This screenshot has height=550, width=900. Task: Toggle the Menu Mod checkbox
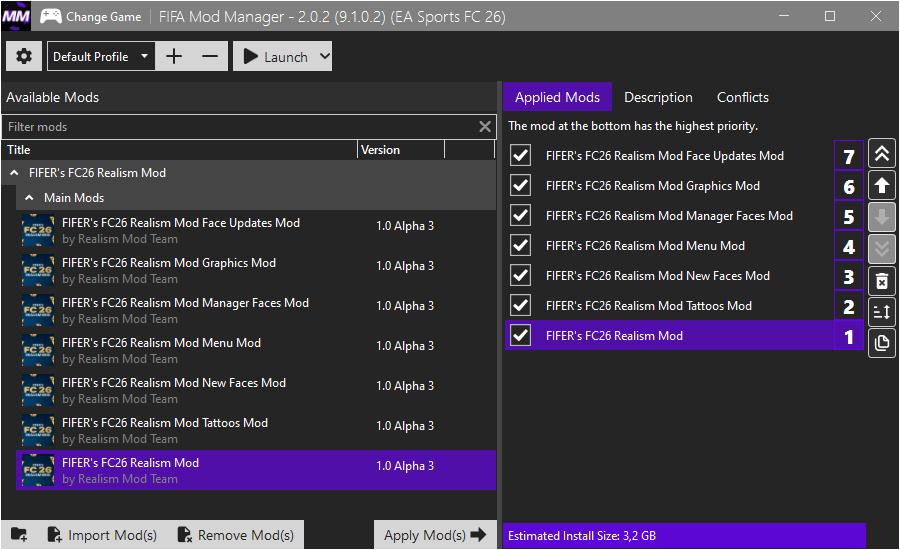point(520,246)
